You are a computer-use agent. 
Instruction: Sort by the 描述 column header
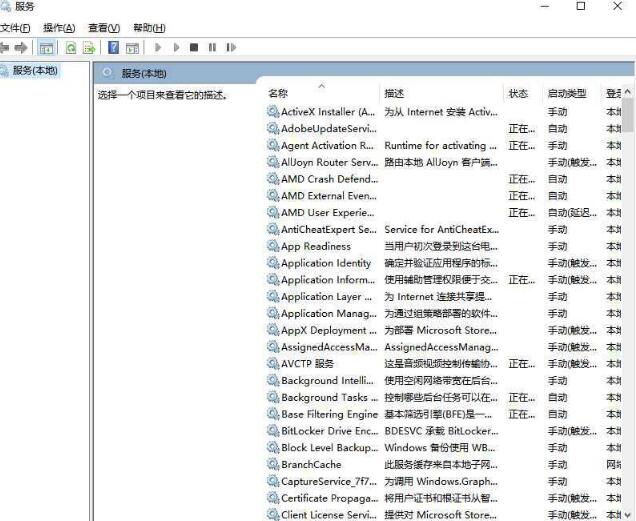click(394, 93)
